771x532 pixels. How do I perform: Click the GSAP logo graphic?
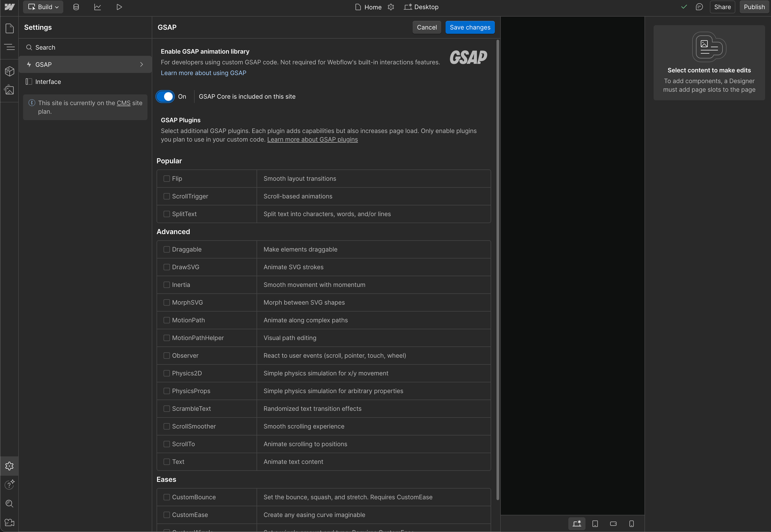(x=468, y=57)
